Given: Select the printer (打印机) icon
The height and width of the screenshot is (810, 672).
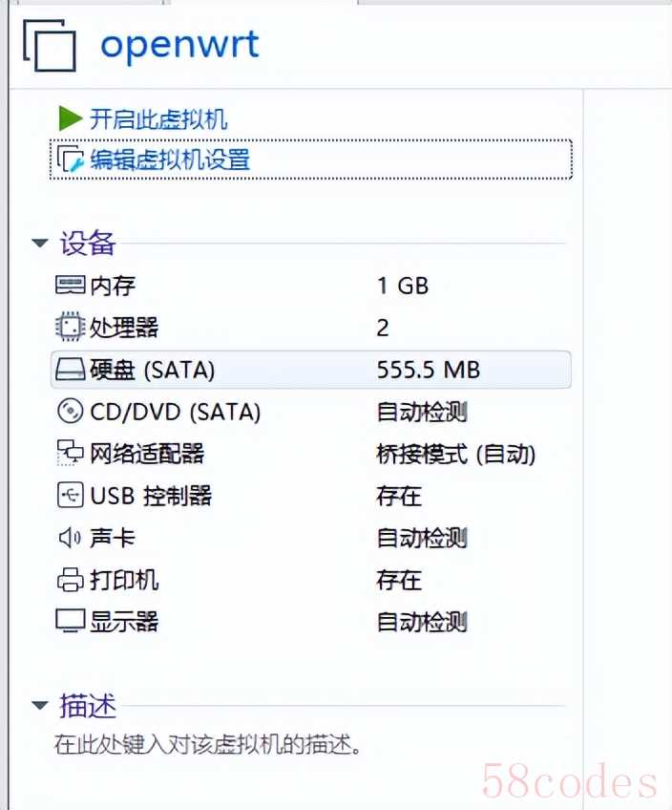Looking at the screenshot, I should click(70, 580).
